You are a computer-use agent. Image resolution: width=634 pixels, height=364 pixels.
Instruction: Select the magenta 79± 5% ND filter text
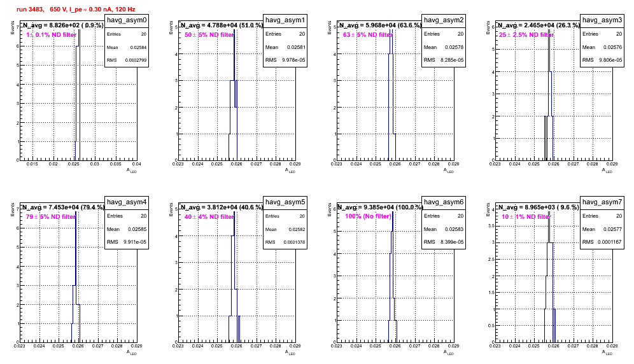click(51, 217)
